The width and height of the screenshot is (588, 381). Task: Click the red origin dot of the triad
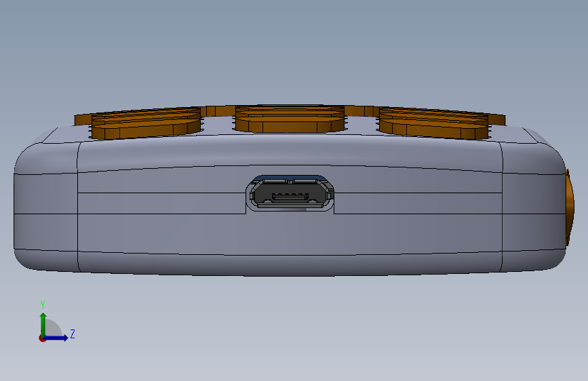point(42,338)
